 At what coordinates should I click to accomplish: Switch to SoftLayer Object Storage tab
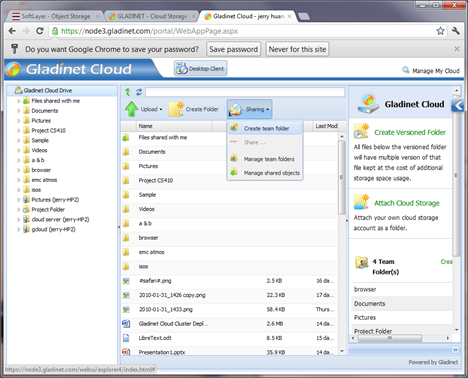(x=56, y=16)
